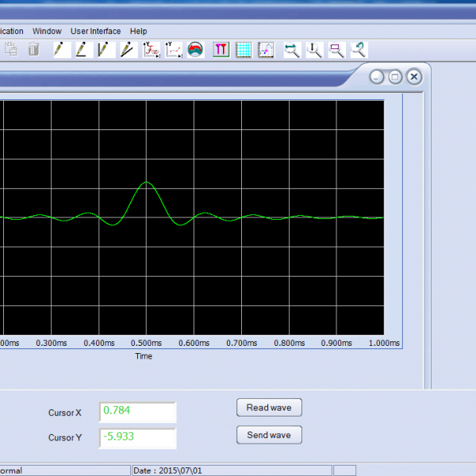
Task: Click the vertical zoom magnifier icon
Action: (314, 49)
